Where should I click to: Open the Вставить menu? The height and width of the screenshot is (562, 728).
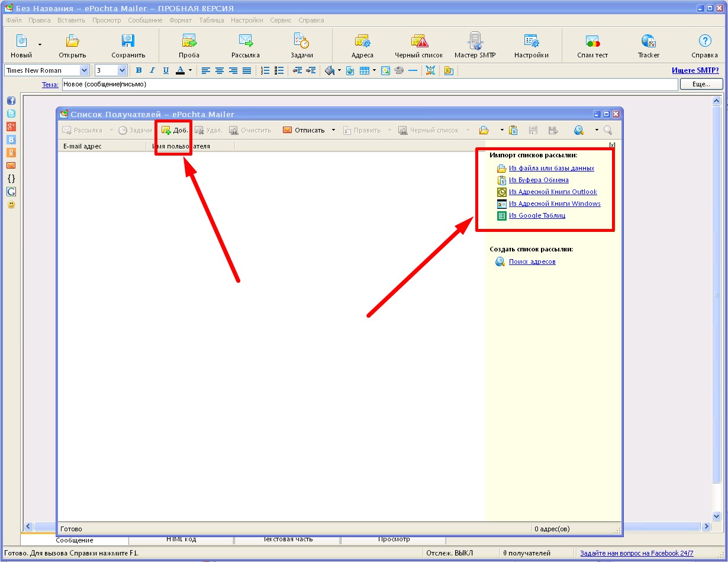pyautogui.click(x=72, y=20)
